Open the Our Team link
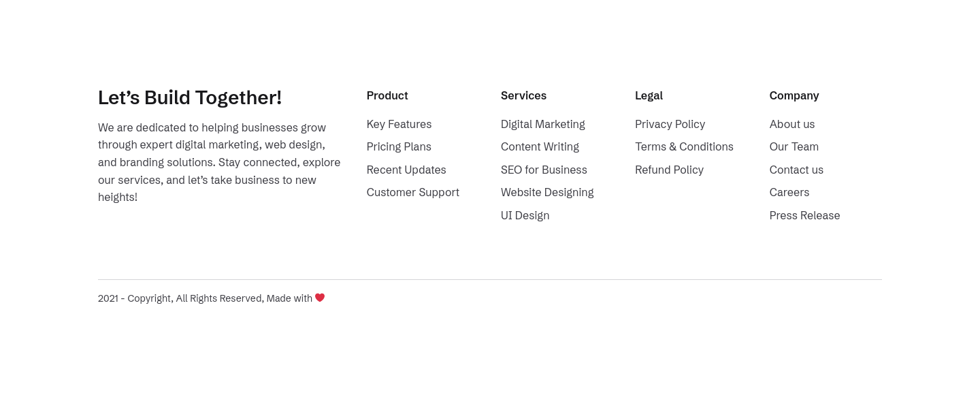The image size is (980, 393). coord(794,146)
